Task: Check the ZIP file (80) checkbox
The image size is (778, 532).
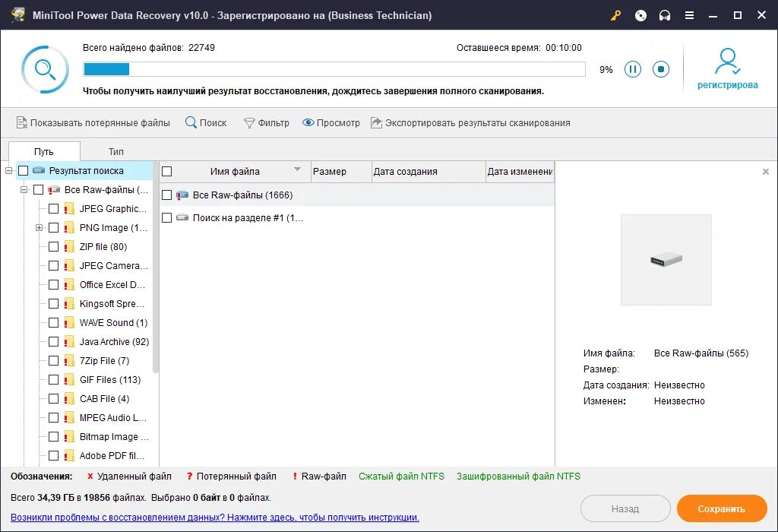Action: [54, 247]
